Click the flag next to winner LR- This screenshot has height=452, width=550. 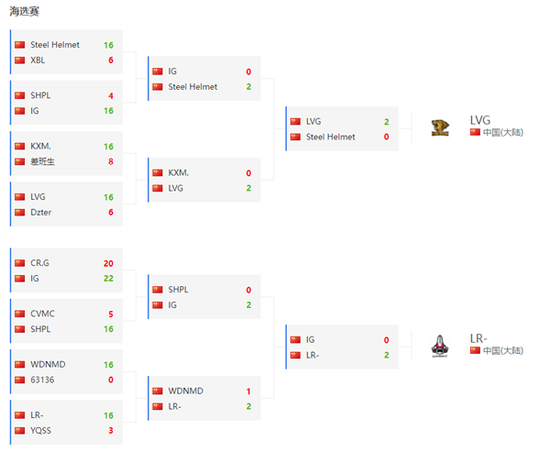(475, 350)
